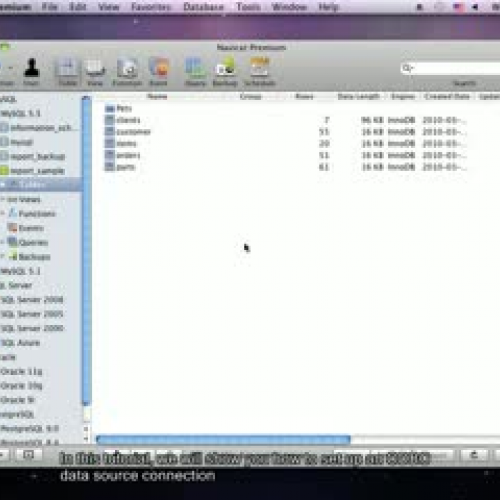The image size is (500, 500).
Task: Select the Table toolbar button
Action: (67, 71)
